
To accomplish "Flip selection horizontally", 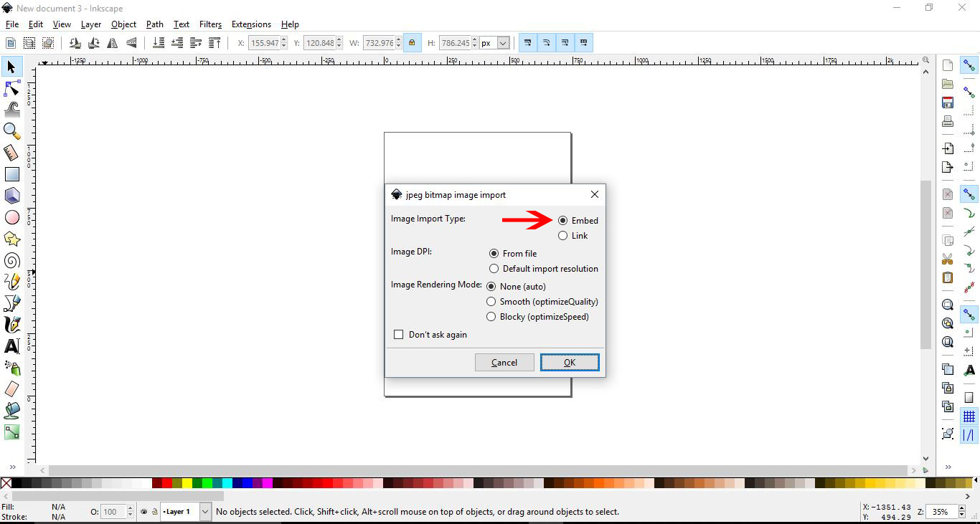I will pos(113,43).
